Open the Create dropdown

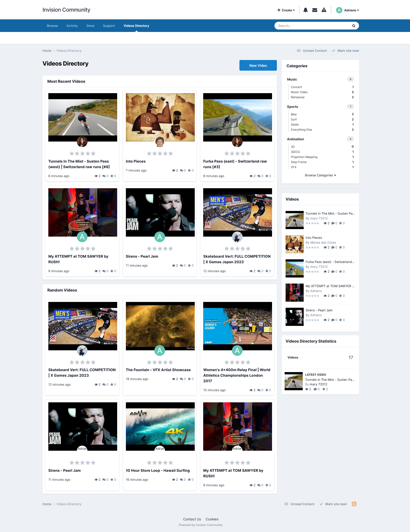tap(286, 10)
